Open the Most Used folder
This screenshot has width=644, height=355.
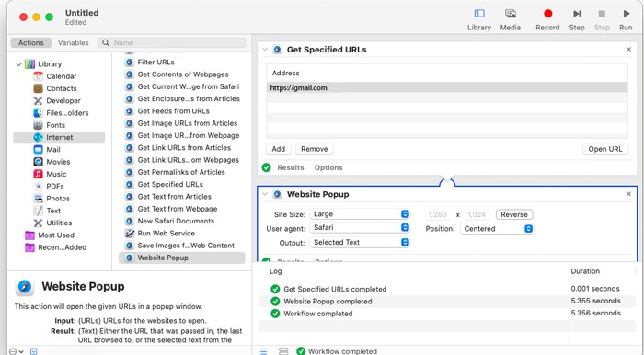pyautogui.click(x=56, y=235)
